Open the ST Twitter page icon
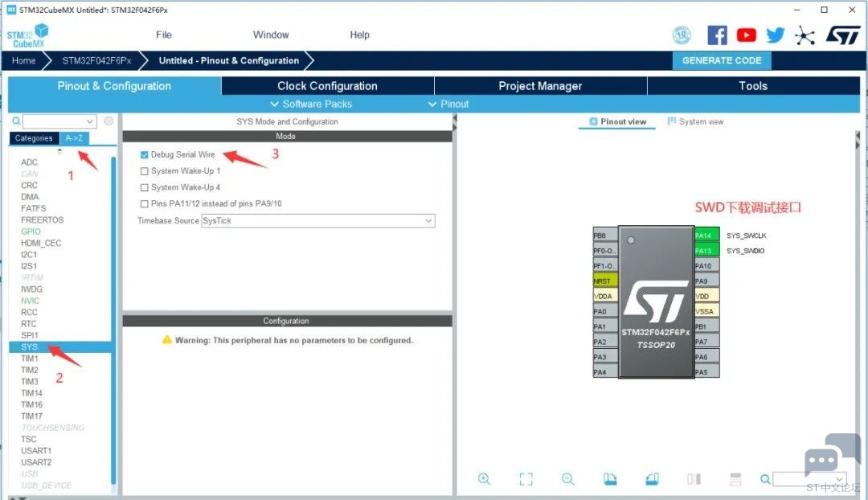Screen dimensions: 868x500 (776, 35)
